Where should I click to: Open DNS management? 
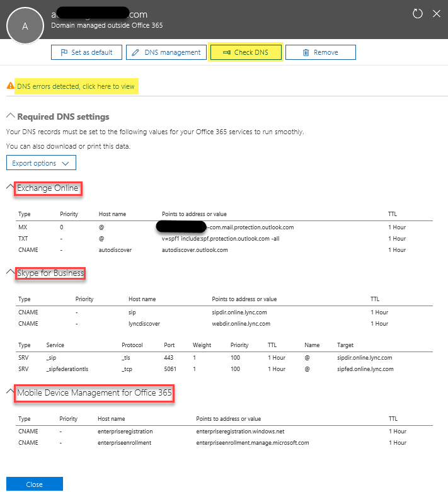pos(166,52)
